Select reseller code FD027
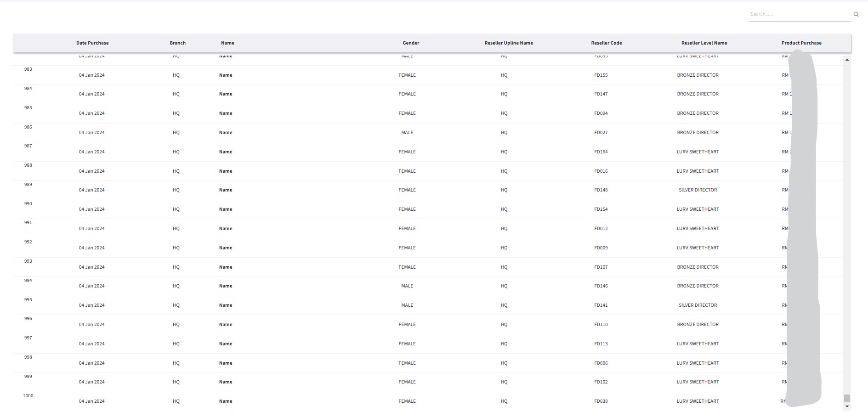The image size is (868, 417). point(601,132)
